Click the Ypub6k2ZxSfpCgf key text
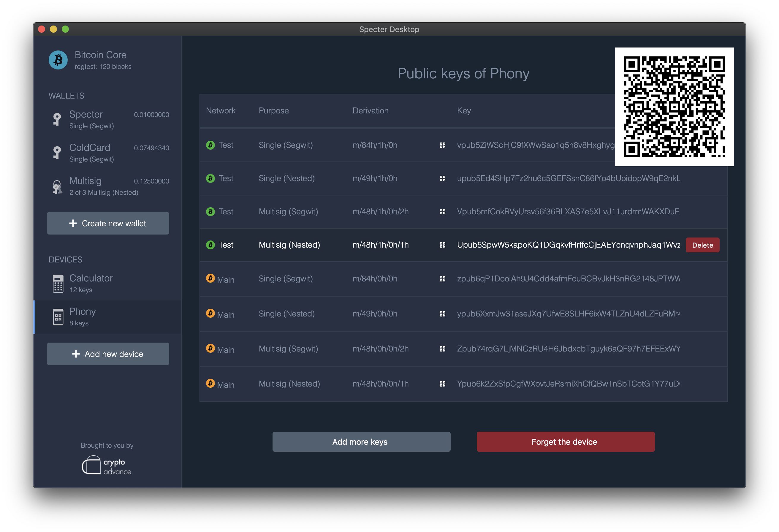This screenshot has width=779, height=532. [x=568, y=384]
